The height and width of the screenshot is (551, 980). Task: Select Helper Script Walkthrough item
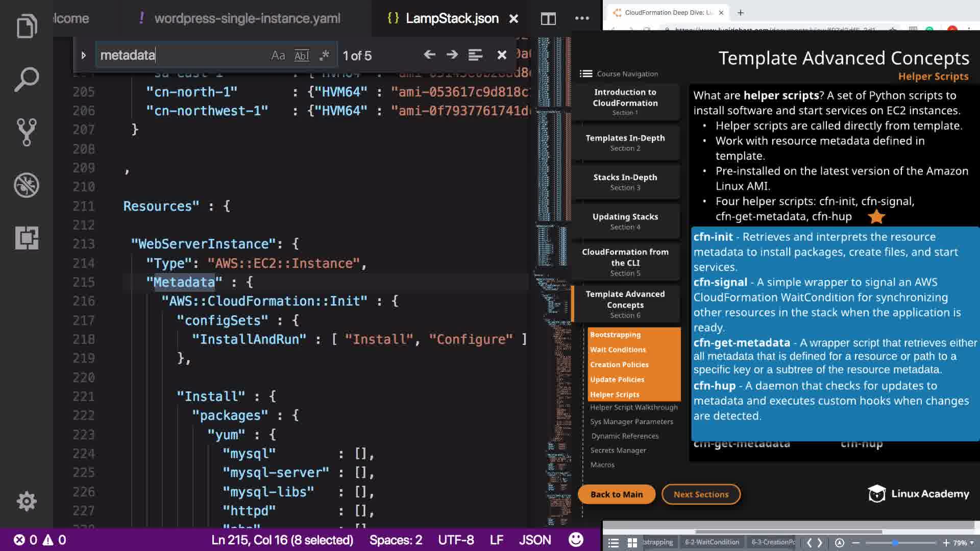pos(633,407)
